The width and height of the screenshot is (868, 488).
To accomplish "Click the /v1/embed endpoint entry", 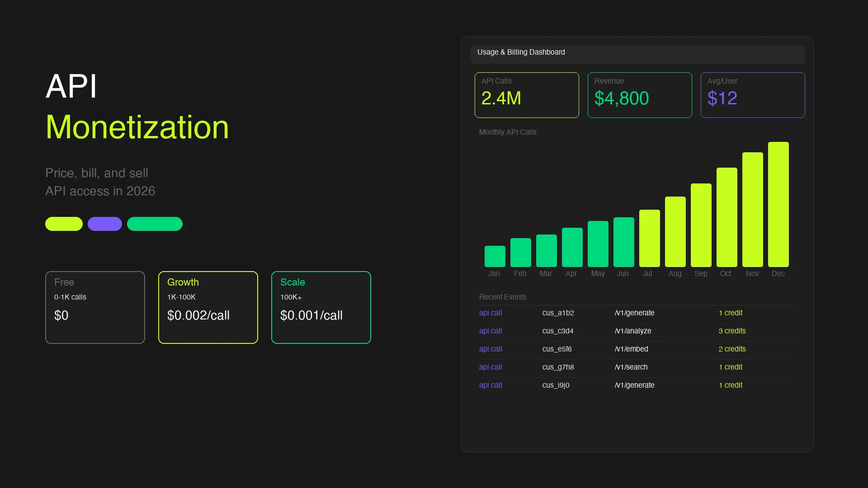I will 632,349.
